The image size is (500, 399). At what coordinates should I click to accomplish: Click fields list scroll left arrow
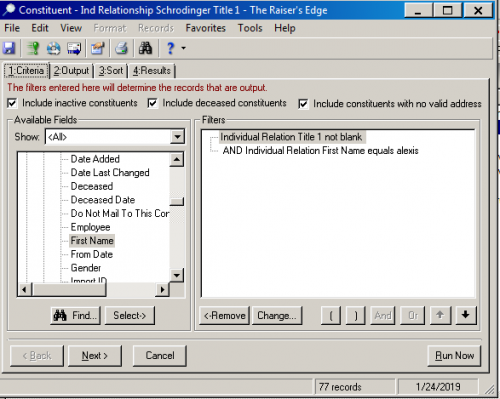click(24, 289)
